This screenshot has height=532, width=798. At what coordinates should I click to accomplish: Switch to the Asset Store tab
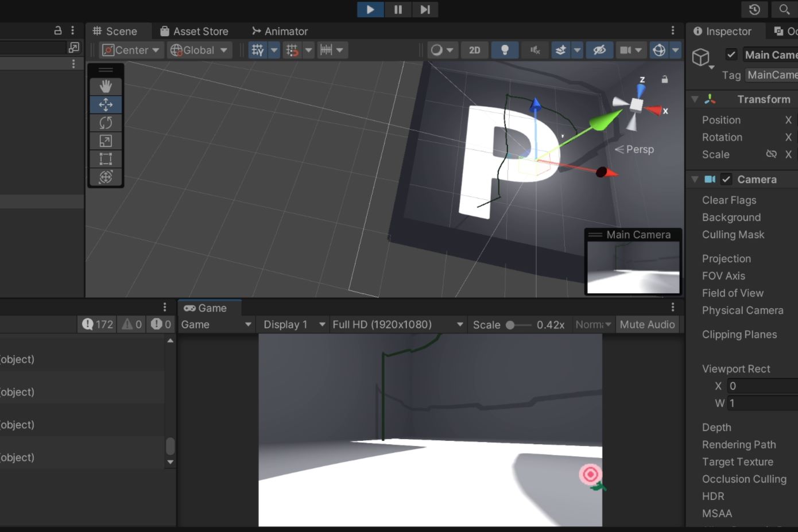click(x=195, y=31)
